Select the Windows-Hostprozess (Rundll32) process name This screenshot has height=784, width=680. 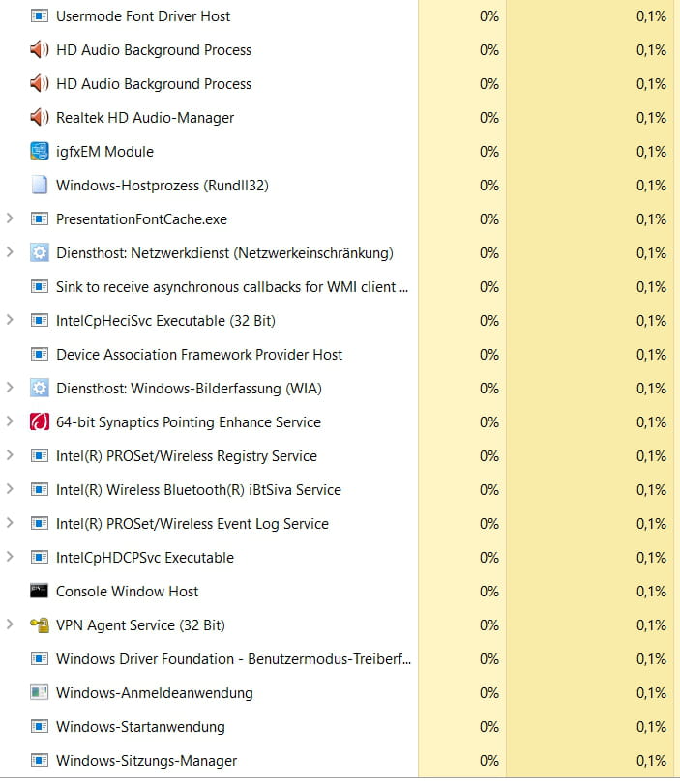click(163, 186)
